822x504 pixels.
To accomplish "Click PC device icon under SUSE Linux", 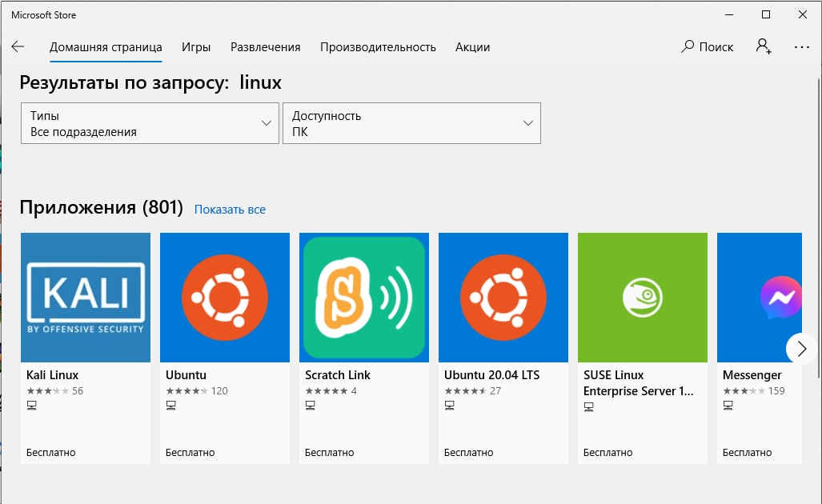I will (589, 406).
